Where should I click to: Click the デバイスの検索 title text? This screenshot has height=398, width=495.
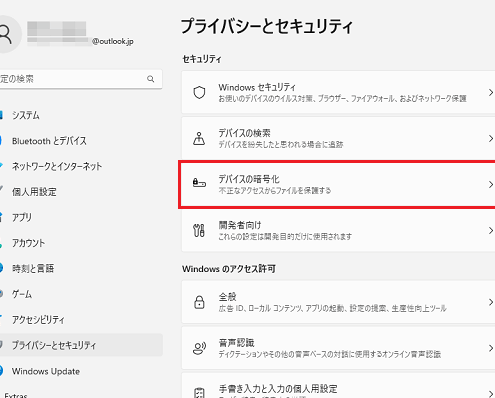tap(244, 133)
